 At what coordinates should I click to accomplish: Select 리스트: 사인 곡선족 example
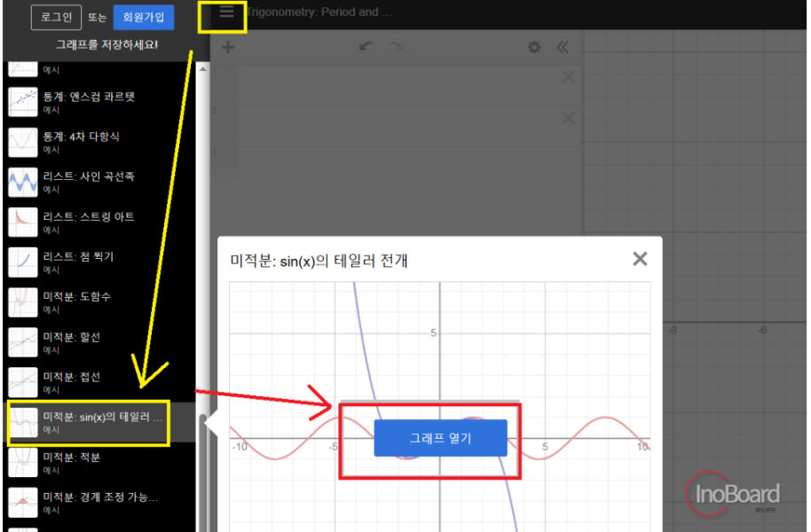click(x=100, y=182)
